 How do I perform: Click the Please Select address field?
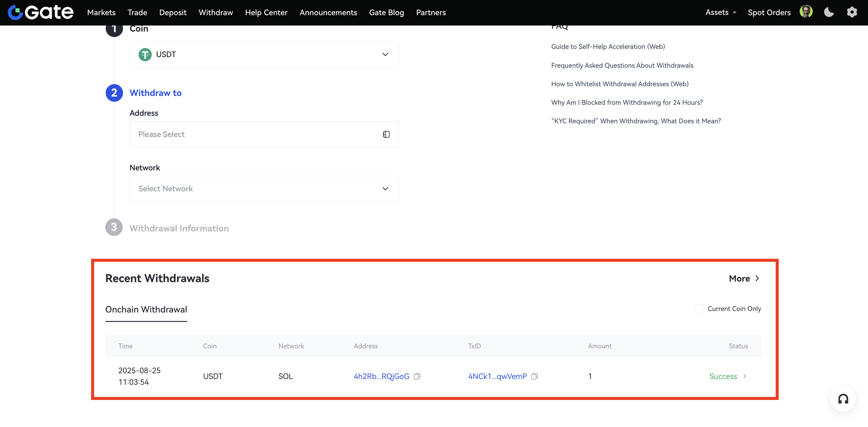256,135
